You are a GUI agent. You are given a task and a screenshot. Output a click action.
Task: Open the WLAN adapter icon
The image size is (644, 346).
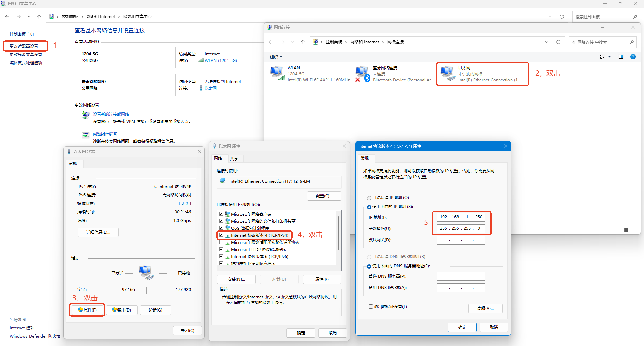(277, 73)
